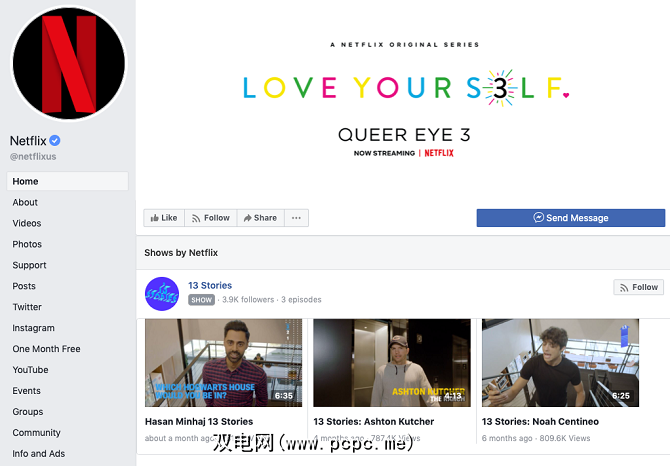This screenshot has width=670, height=466.
Task: Open the About section in sidebar
Action: click(25, 202)
